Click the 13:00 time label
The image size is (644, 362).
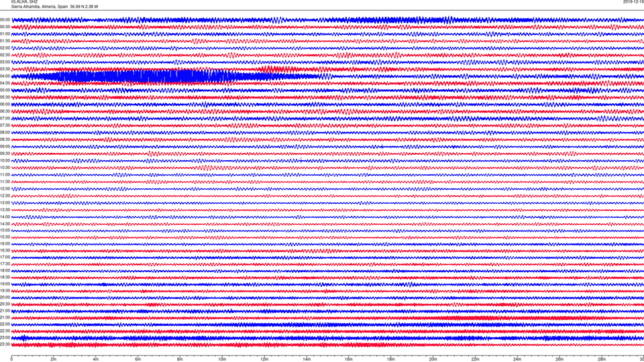(x=5, y=202)
